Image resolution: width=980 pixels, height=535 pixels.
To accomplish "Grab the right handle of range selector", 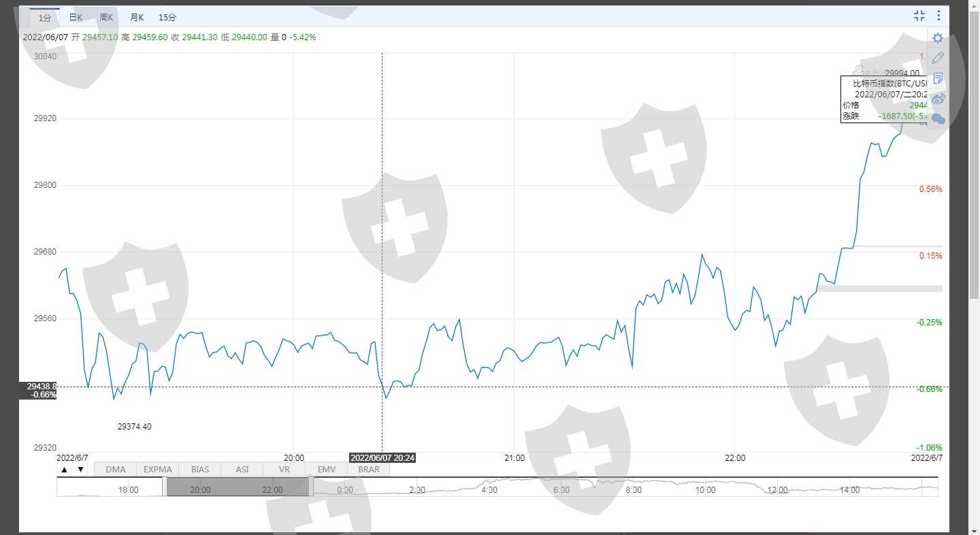I will point(311,487).
